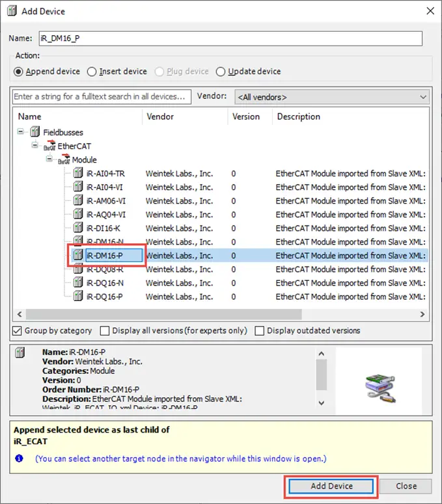Screen dimensions: 442x504
Task: Select the Append device radio button
Action: (18, 72)
